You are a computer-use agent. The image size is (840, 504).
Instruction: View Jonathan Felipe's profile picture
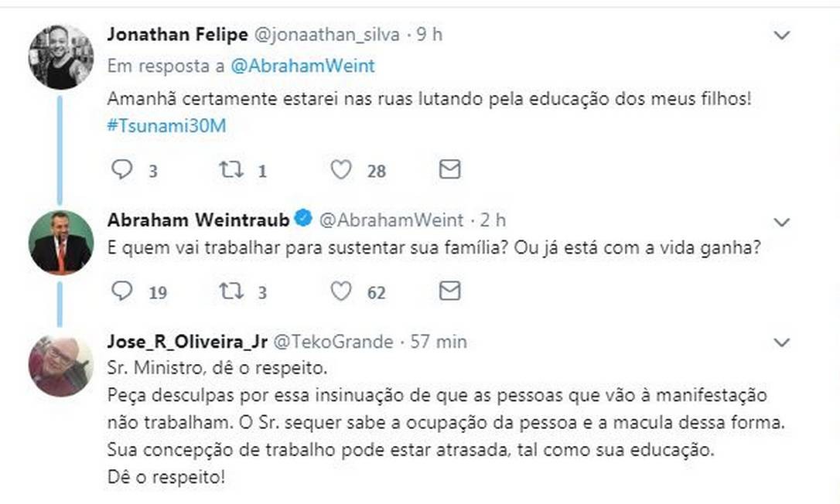tap(60, 56)
